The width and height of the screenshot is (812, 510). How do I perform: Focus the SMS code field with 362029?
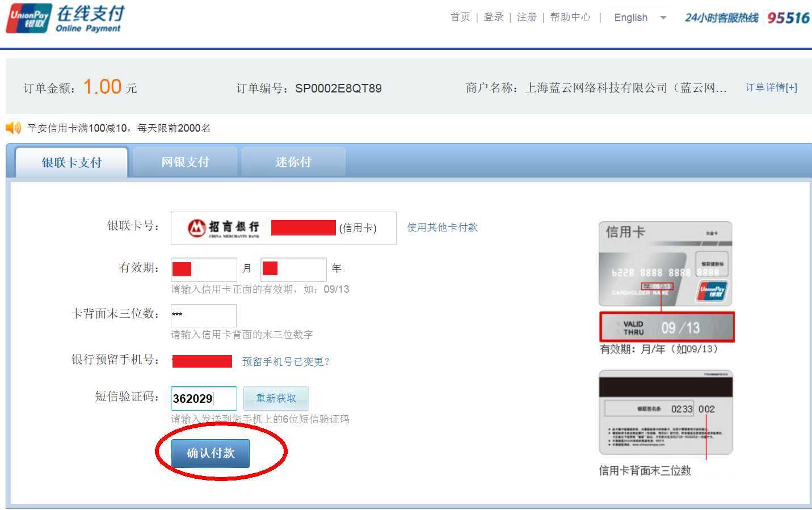[204, 398]
